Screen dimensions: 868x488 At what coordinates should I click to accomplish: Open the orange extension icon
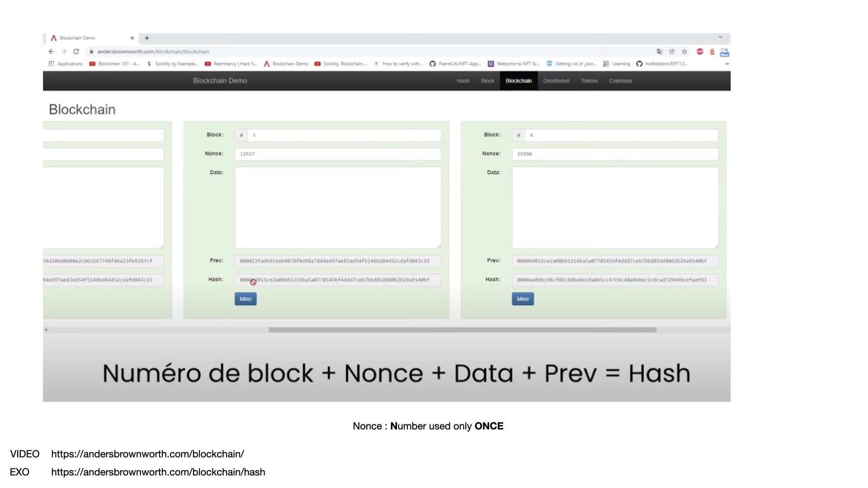click(712, 52)
